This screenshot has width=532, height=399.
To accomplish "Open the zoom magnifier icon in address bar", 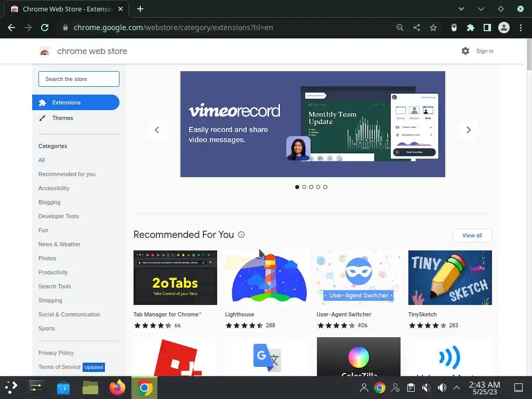I will point(400,28).
